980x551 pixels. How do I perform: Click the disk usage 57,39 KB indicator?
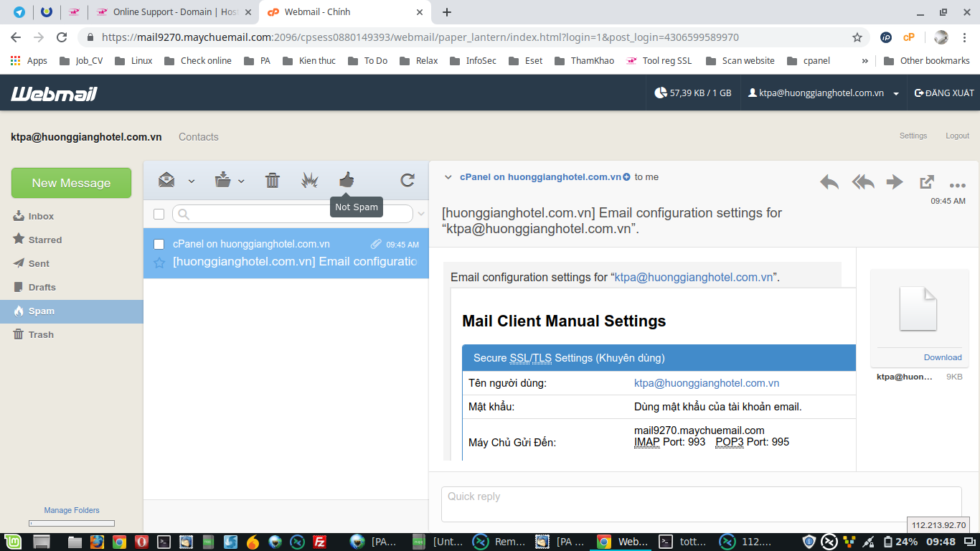click(x=693, y=93)
